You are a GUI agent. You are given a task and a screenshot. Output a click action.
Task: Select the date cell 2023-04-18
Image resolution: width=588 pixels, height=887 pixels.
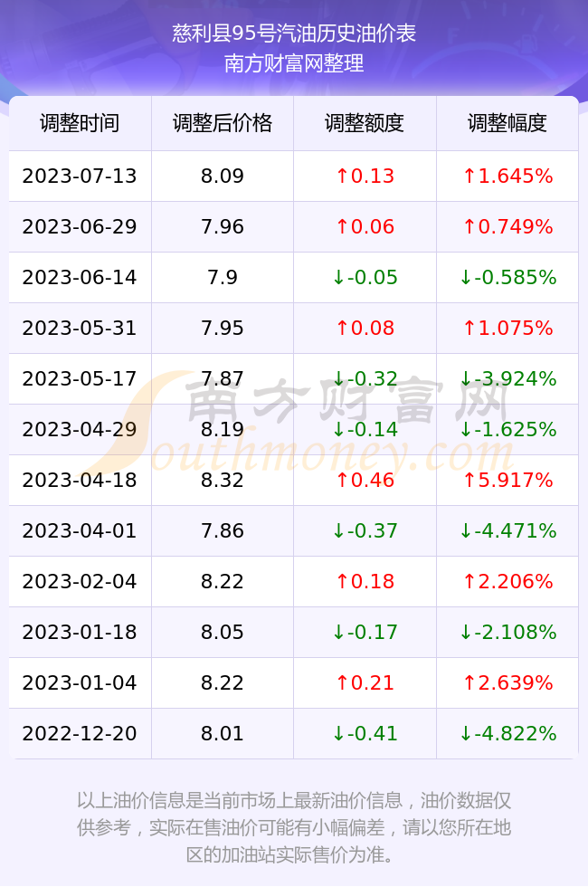pos(80,480)
